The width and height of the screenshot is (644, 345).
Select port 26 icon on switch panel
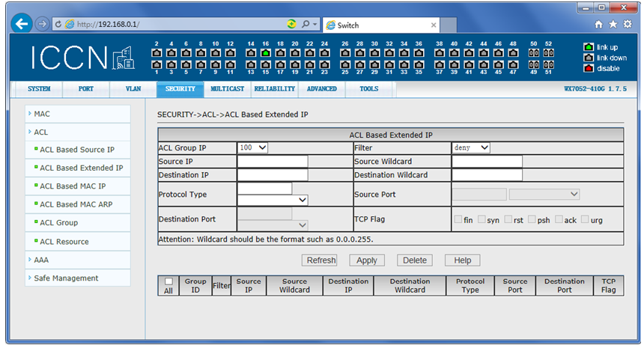pyautogui.click(x=345, y=53)
